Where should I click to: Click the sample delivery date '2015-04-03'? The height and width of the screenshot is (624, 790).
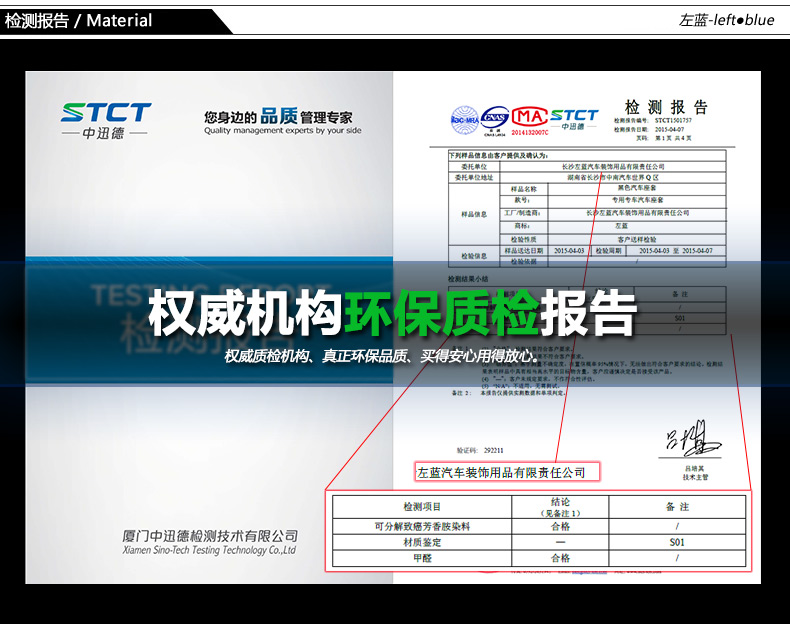(x=569, y=251)
